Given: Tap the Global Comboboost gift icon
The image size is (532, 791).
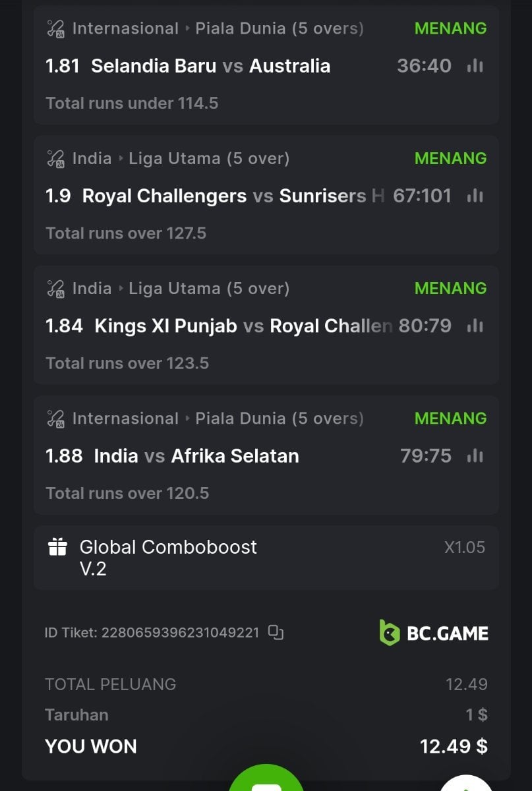Looking at the screenshot, I should click(58, 547).
